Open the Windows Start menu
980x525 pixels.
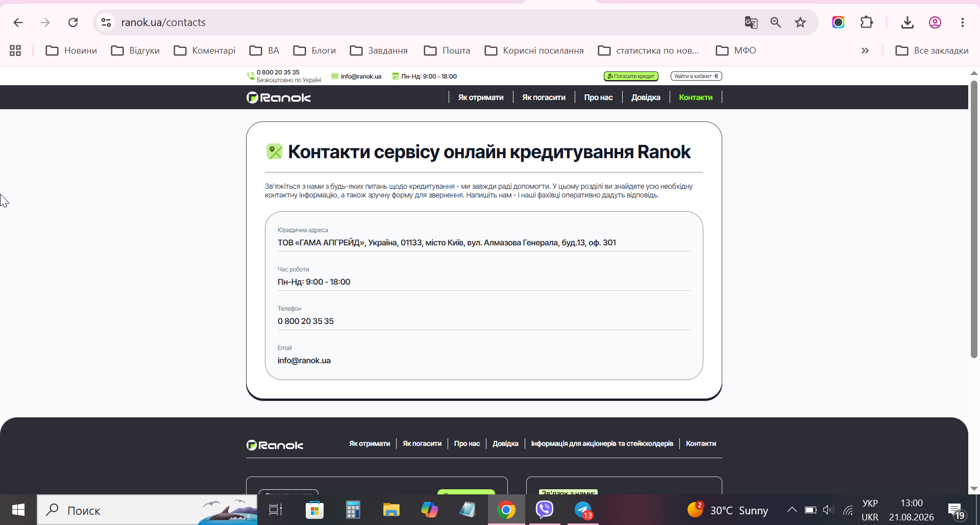coord(18,510)
